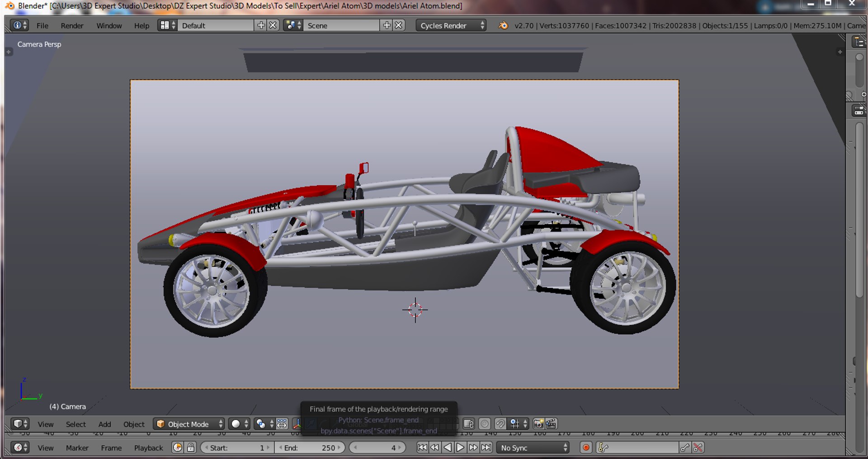Viewport: 868px width, 459px height.
Task: Click the Blender logo in info header
Action: tap(503, 25)
